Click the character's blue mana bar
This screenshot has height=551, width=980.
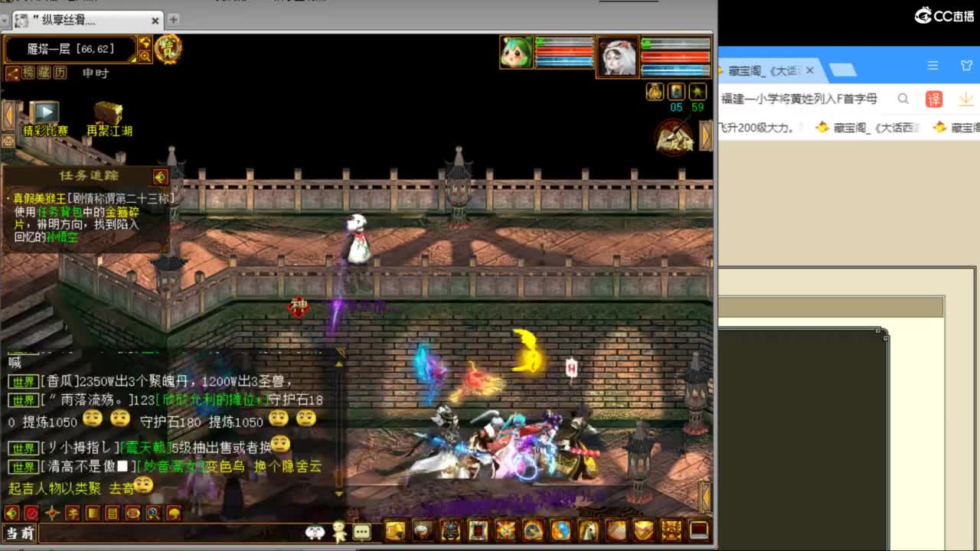[x=676, y=70]
